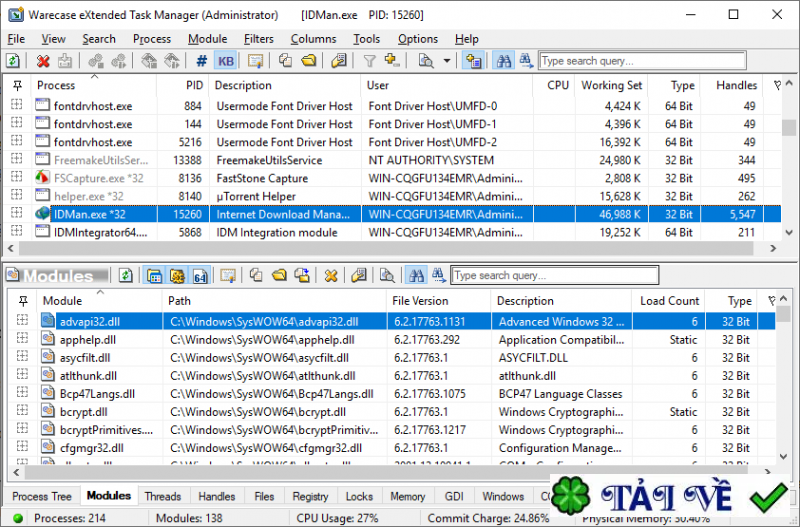
Task: Click the process search query field
Action: (614, 62)
